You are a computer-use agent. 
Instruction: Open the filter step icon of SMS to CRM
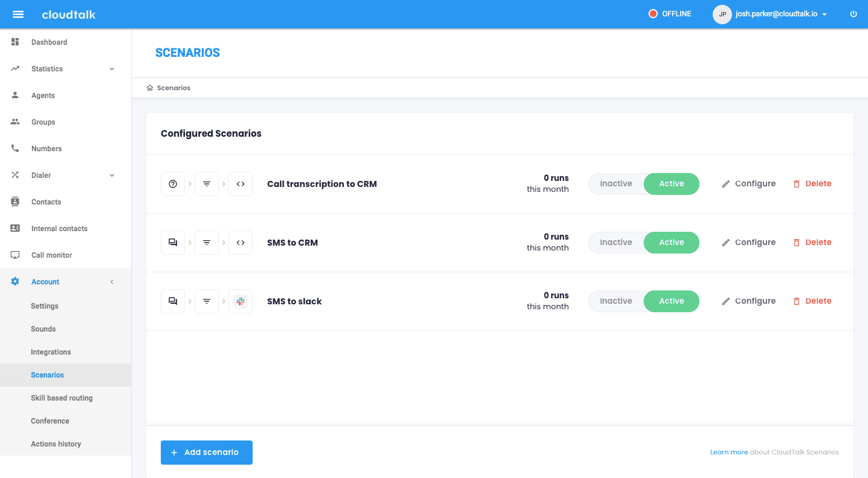(x=207, y=242)
